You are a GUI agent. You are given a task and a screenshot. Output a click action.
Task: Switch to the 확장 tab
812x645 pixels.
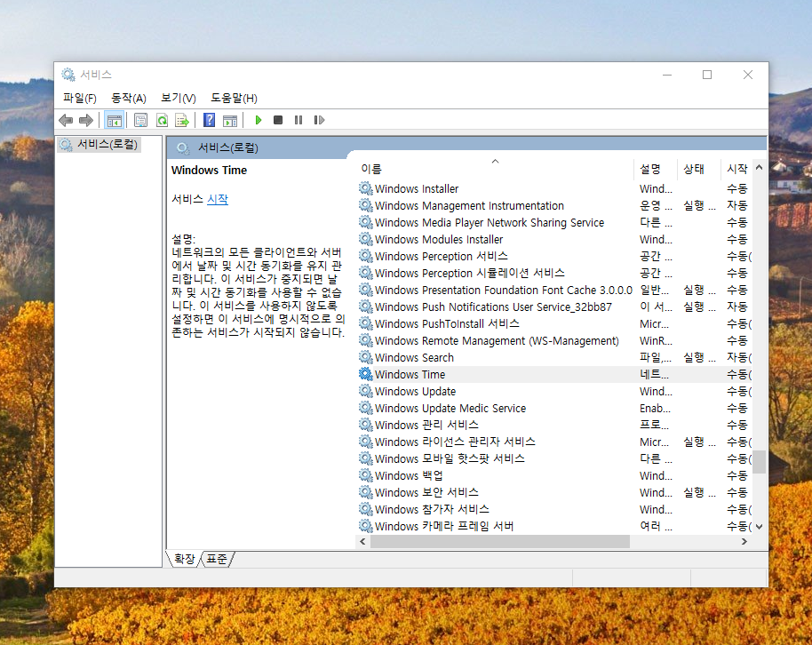pyautogui.click(x=185, y=559)
